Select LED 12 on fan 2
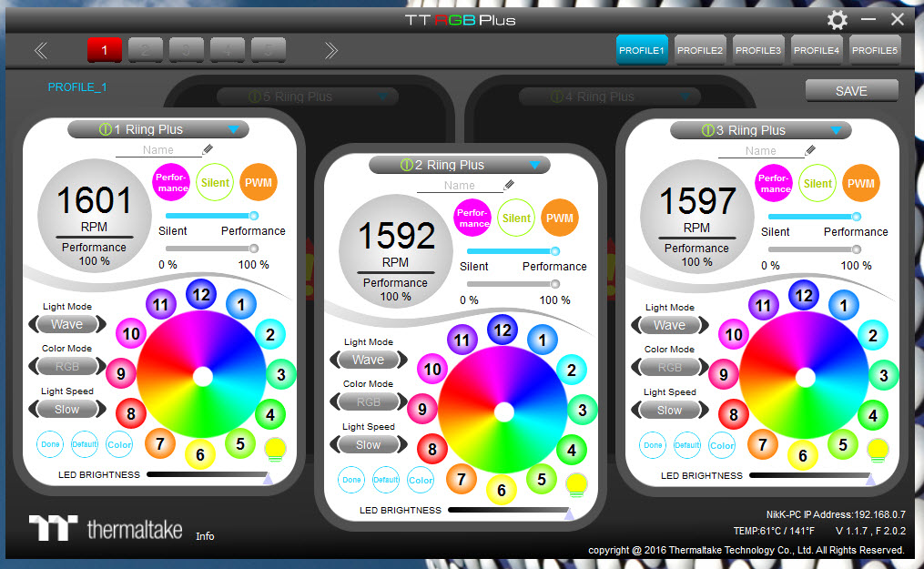This screenshot has width=924, height=569. pos(503,330)
